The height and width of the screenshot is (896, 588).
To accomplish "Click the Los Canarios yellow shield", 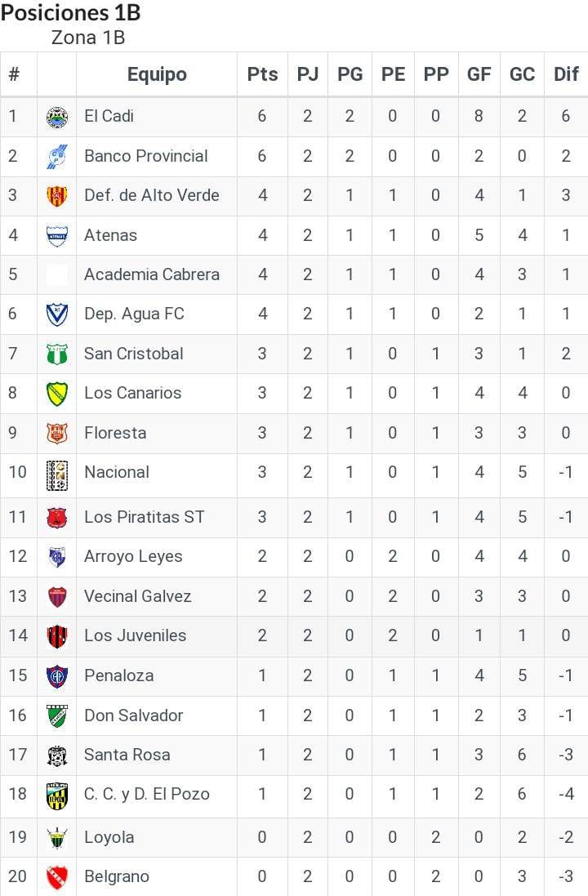I will (x=57, y=394).
